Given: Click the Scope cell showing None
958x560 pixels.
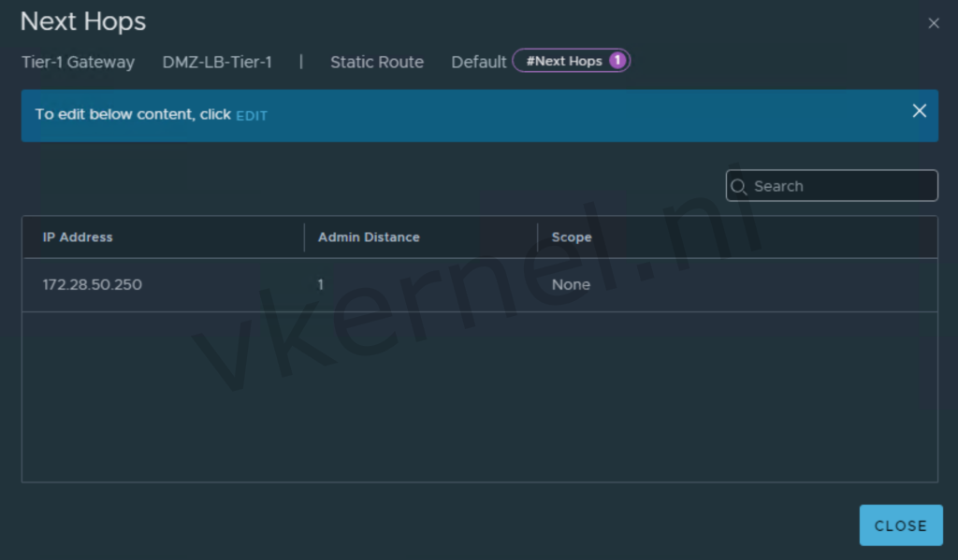Looking at the screenshot, I should (571, 284).
